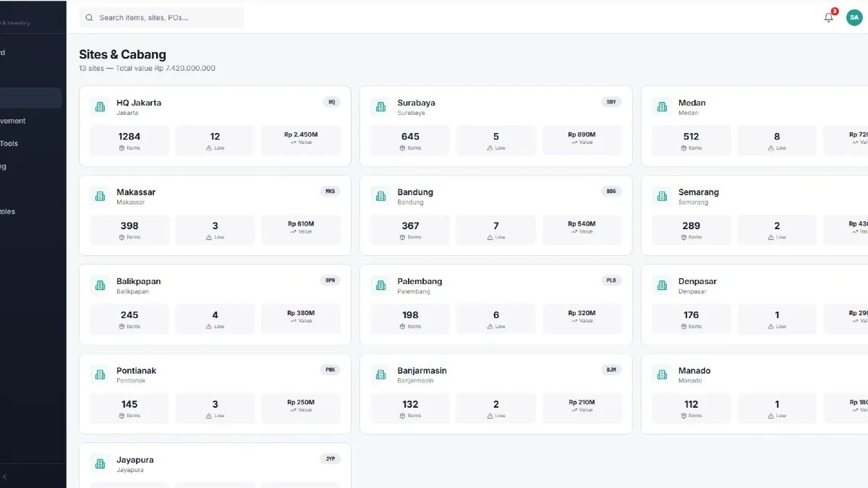Click the box icon under 645 Items
Viewport: 868px width, 488px height.
pos(402,148)
